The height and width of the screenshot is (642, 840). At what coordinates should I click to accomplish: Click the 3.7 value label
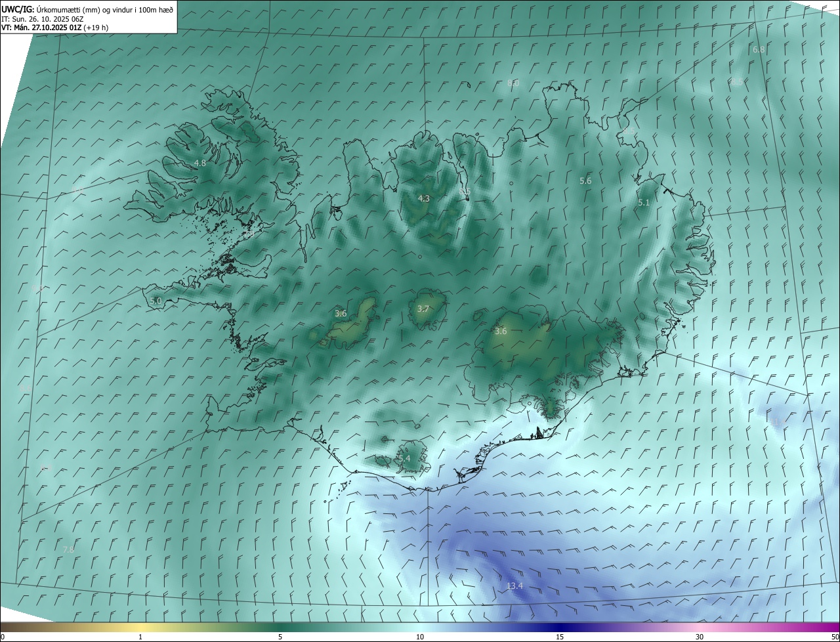click(x=423, y=309)
